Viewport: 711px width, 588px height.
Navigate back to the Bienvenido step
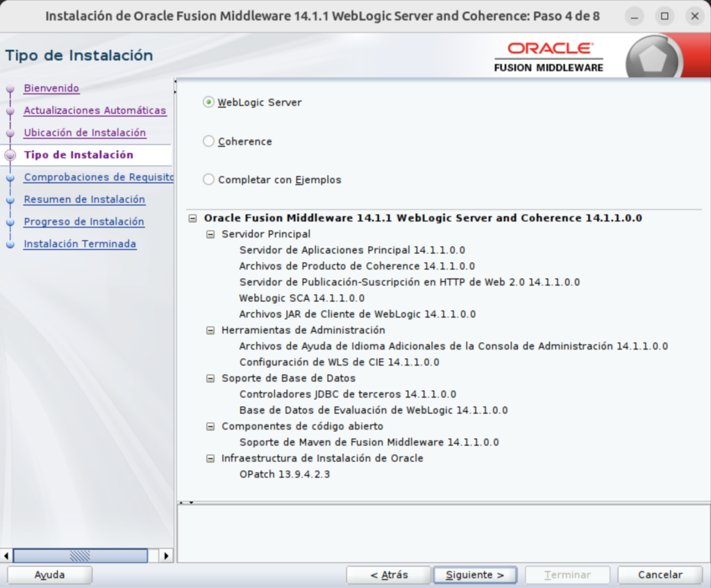coord(51,88)
